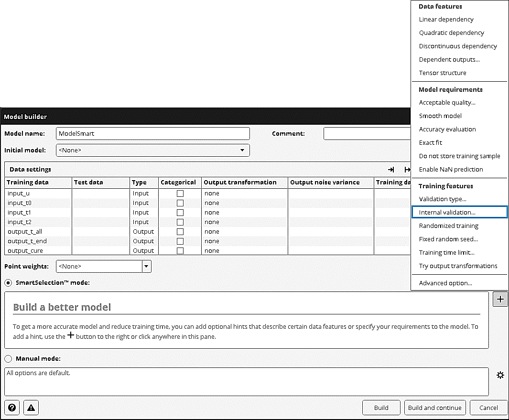
Task: Select the output_t_end training data cell
Action: [x=38, y=241]
